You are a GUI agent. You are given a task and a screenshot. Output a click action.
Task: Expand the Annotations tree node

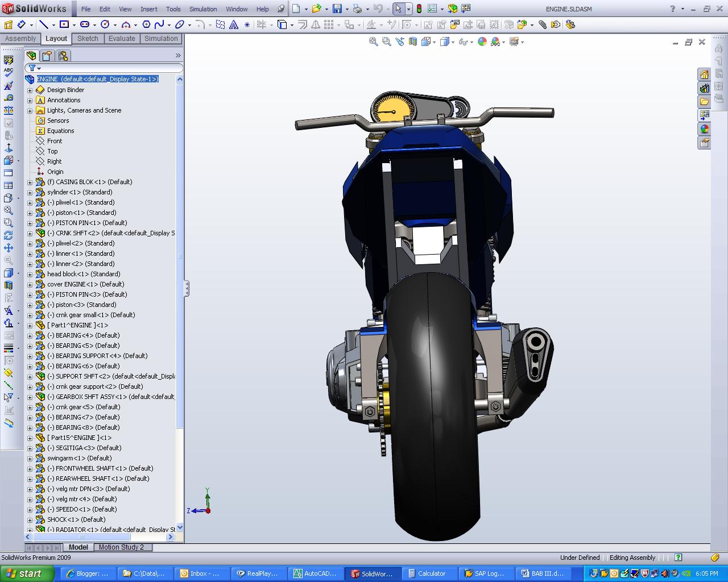(30, 100)
